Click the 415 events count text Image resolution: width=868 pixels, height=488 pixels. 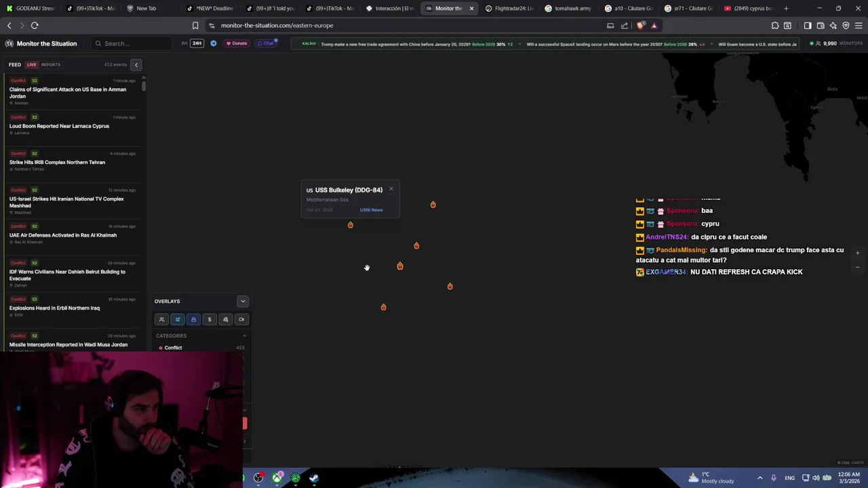point(115,64)
